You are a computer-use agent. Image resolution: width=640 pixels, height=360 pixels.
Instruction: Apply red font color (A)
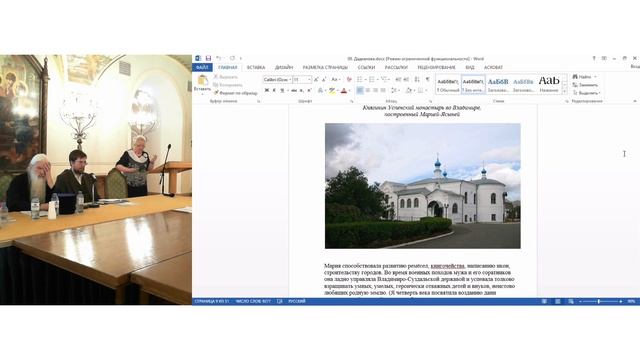pos(344,90)
